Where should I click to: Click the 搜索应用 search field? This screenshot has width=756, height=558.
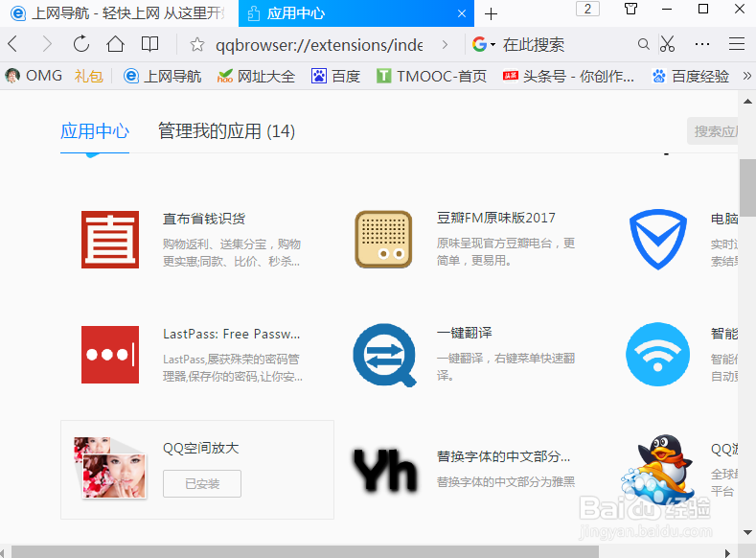pos(713,131)
